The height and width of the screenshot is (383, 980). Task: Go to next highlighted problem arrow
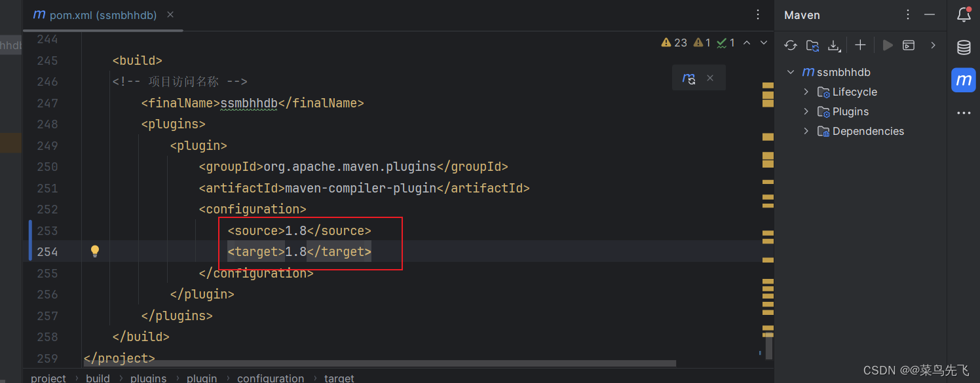[763, 43]
